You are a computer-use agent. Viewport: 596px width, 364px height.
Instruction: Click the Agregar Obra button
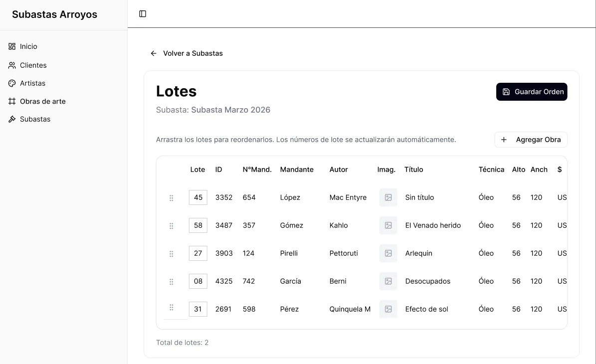click(x=531, y=140)
